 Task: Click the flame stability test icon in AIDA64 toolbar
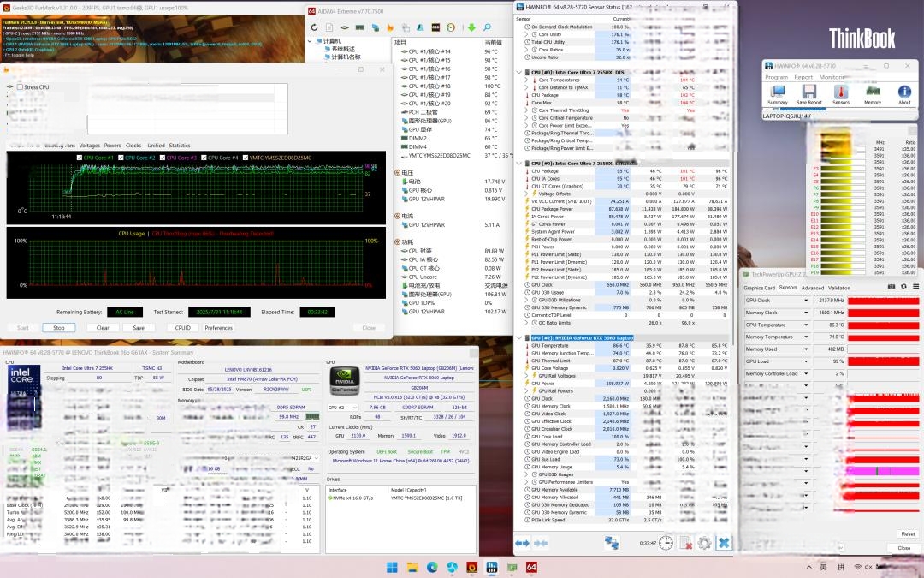coord(390,27)
